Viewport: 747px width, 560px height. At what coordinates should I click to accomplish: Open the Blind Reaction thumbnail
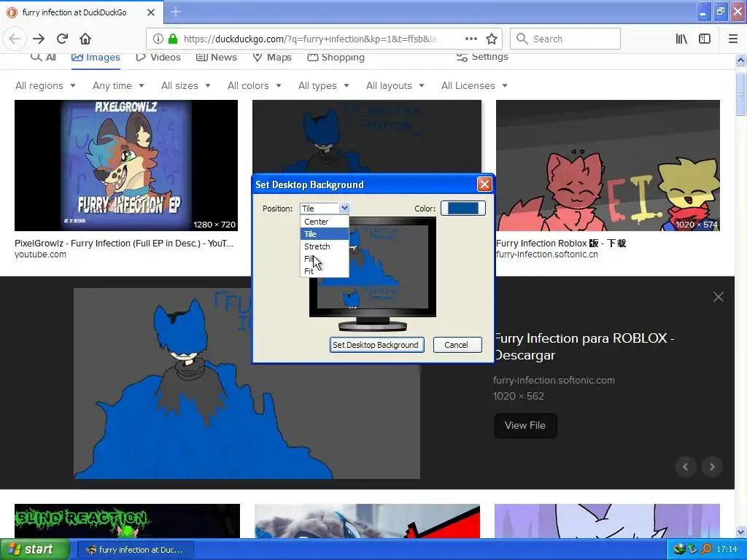127,521
